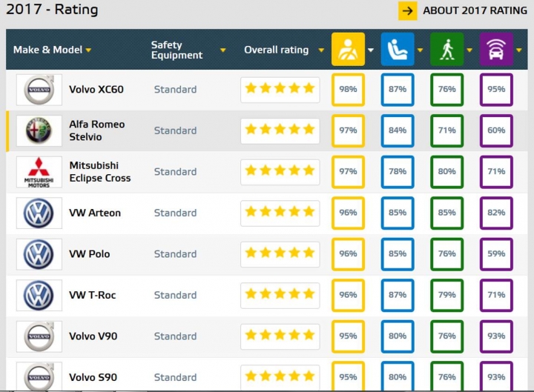
Task: Click VW T-Roc 87% child occupant score
Action: click(398, 296)
